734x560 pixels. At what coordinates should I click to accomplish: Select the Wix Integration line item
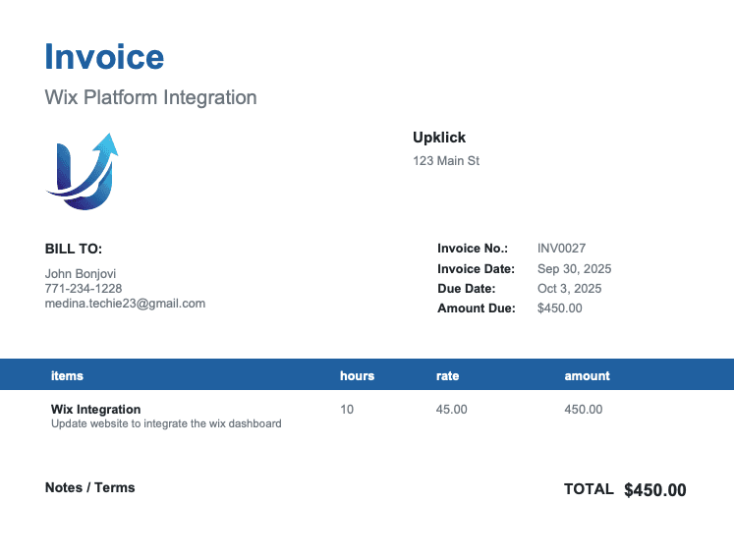(95, 410)
